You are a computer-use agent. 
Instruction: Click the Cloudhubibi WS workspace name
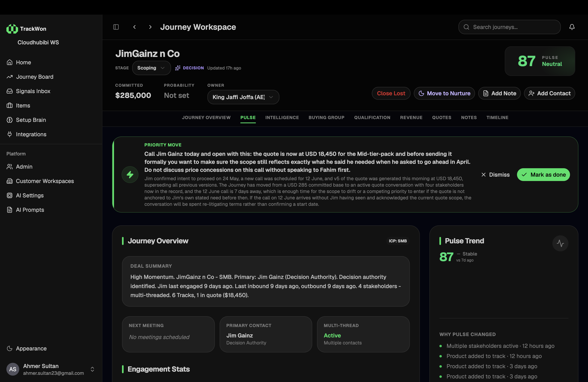[38, 42]
